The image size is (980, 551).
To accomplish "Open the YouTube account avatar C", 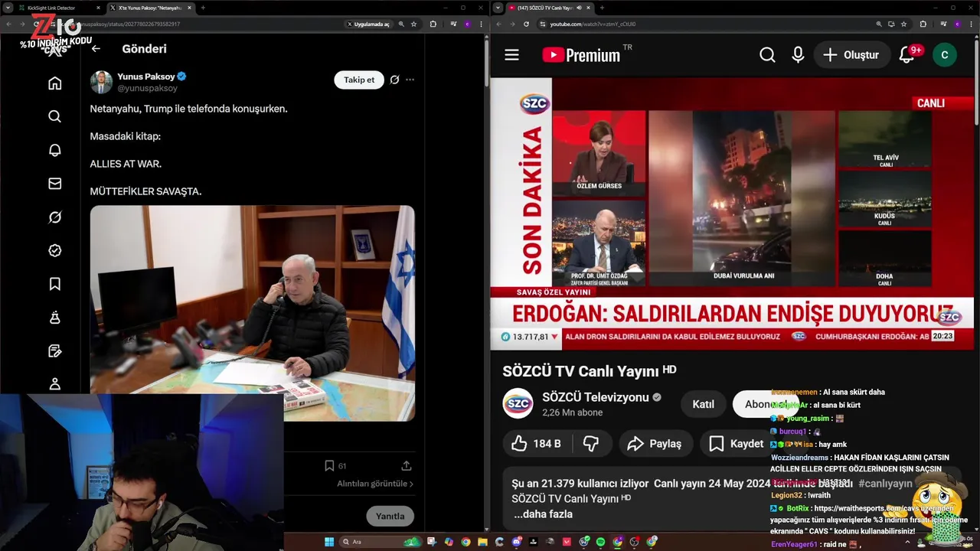I will [944, 55].
